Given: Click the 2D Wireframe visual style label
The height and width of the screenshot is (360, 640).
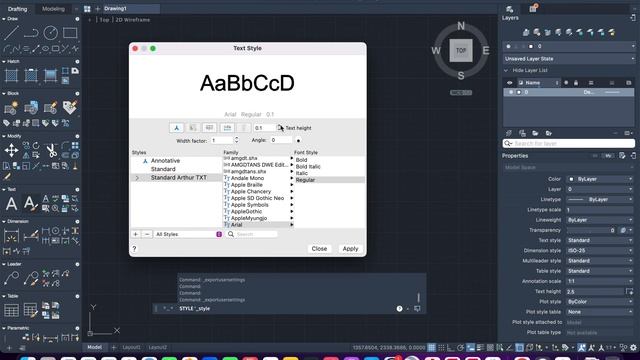Looking at the screenshot, I should 133,20.
